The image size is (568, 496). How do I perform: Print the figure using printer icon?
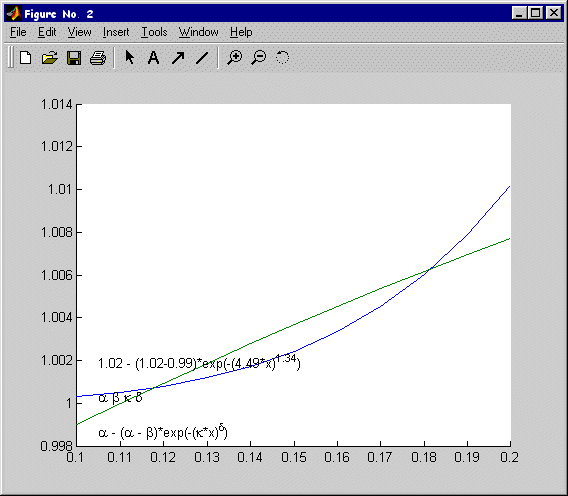[x=98, y=58]
